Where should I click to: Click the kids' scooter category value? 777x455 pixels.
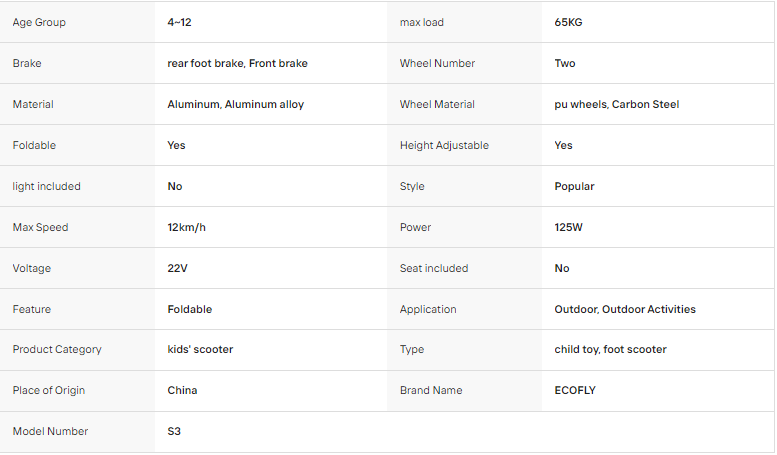point(200,349)
